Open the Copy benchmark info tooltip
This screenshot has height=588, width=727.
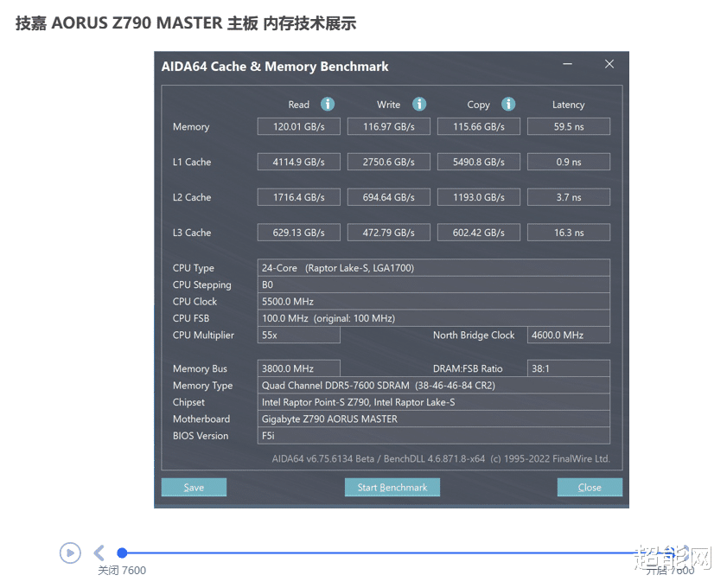point(508,104)
